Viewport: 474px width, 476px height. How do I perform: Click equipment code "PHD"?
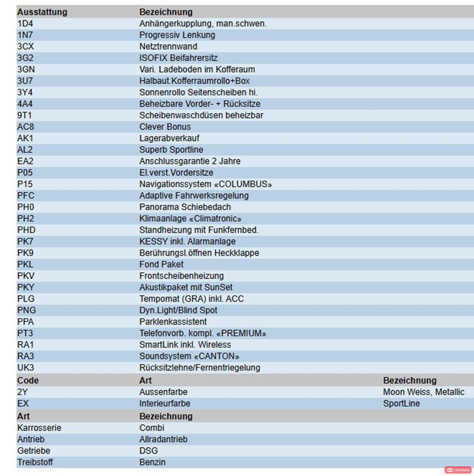pyautogui.click(x=26, y=230)
